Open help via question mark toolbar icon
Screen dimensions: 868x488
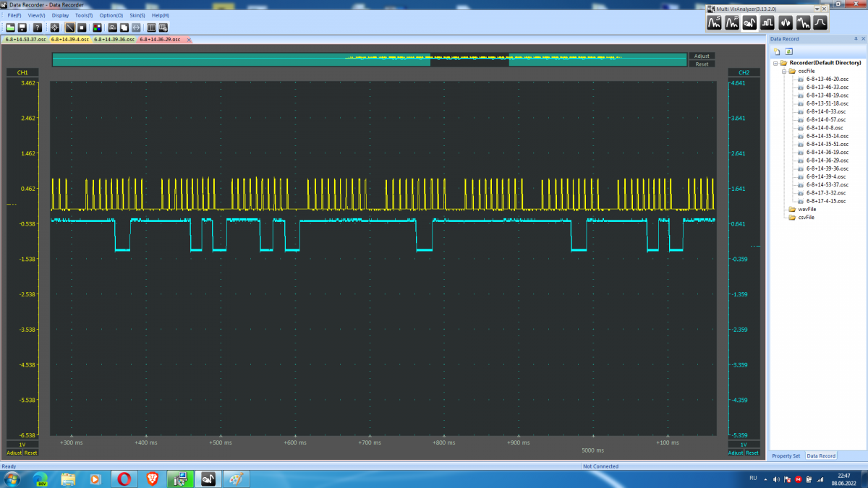coord(38,27)
